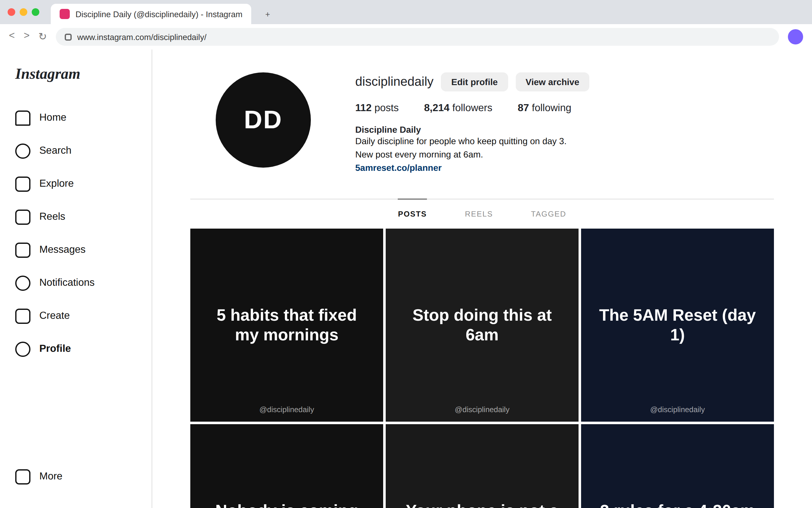Click the browser forward arrow
812x508 pixels.
tap(27, 36)
